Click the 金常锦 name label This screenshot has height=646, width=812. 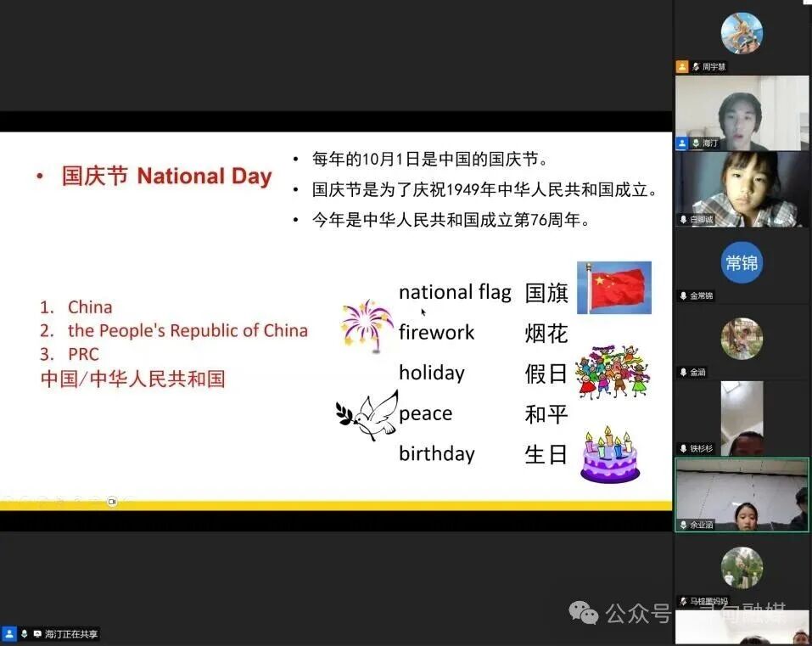point(702,295)
